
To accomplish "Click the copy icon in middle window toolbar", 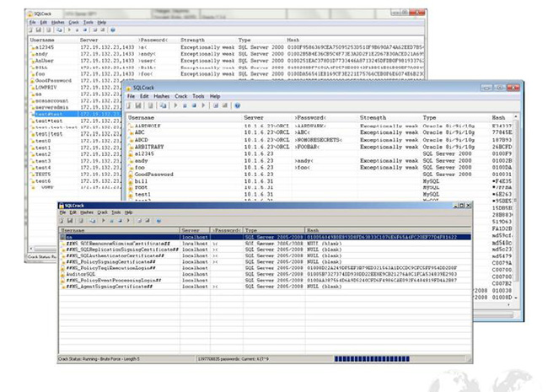I will (150, 105).
